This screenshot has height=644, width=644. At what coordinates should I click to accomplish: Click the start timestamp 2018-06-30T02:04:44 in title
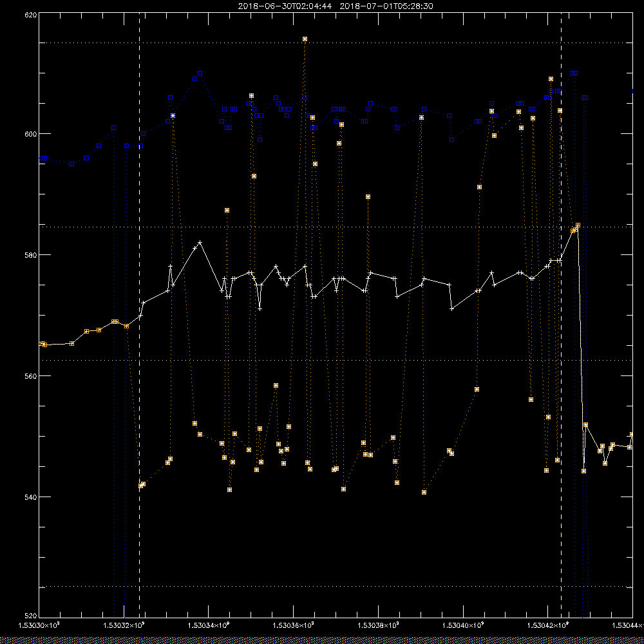[x=285, y=6]
